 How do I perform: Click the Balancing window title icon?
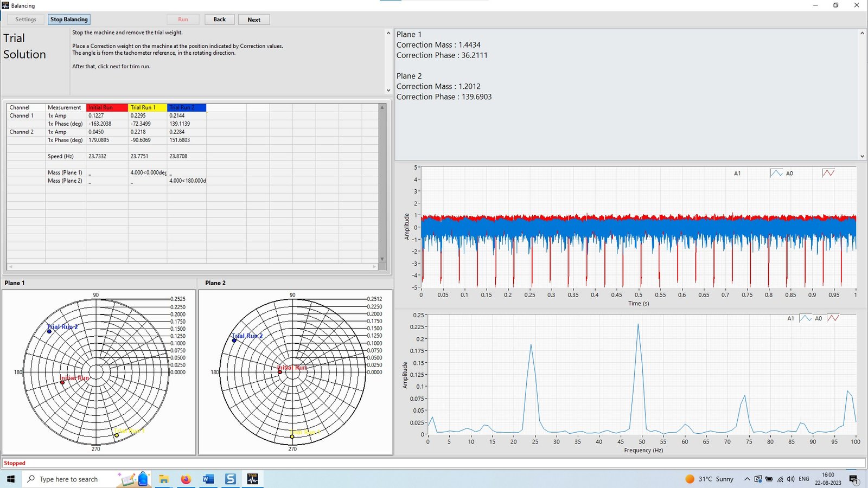point(5,5)
